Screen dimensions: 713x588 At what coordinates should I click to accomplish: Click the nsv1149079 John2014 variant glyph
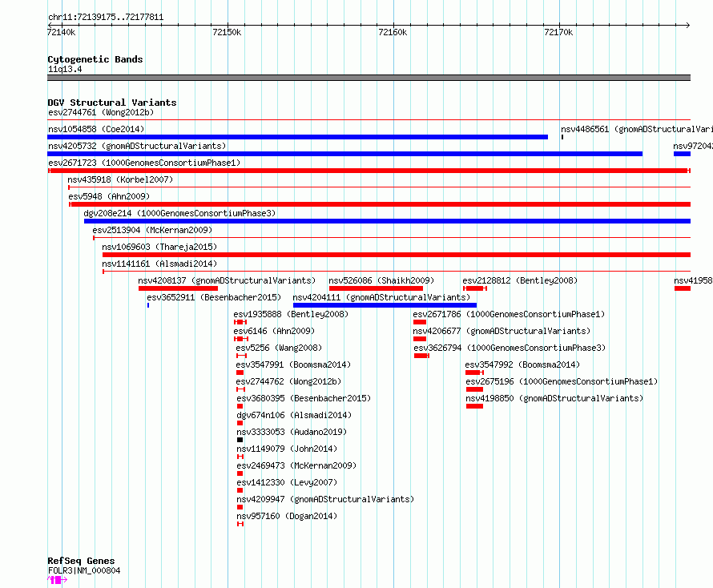click(x=240, y=457)
